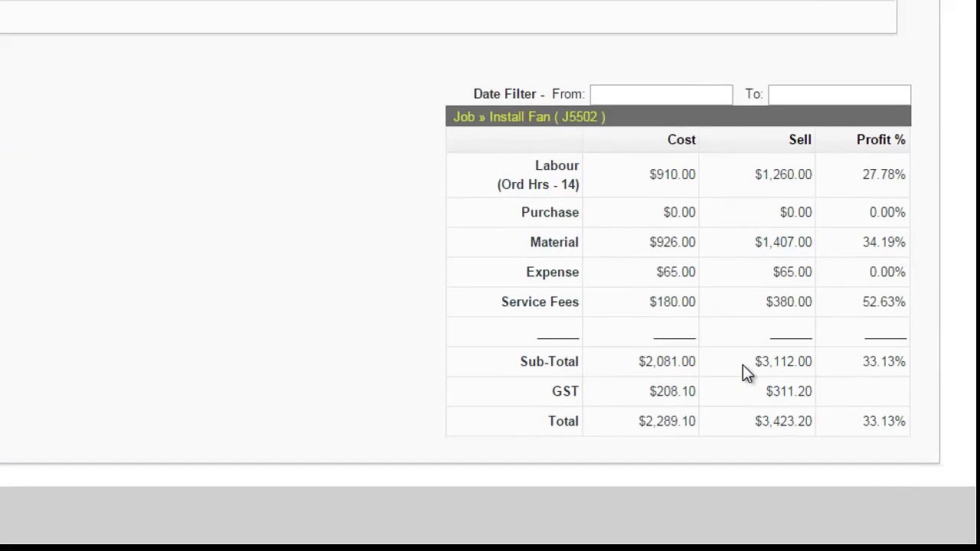Screen dimensions: 980x551
Task: Click the Labour sell value $1,260.00
Action: click(x=783, y=174)
